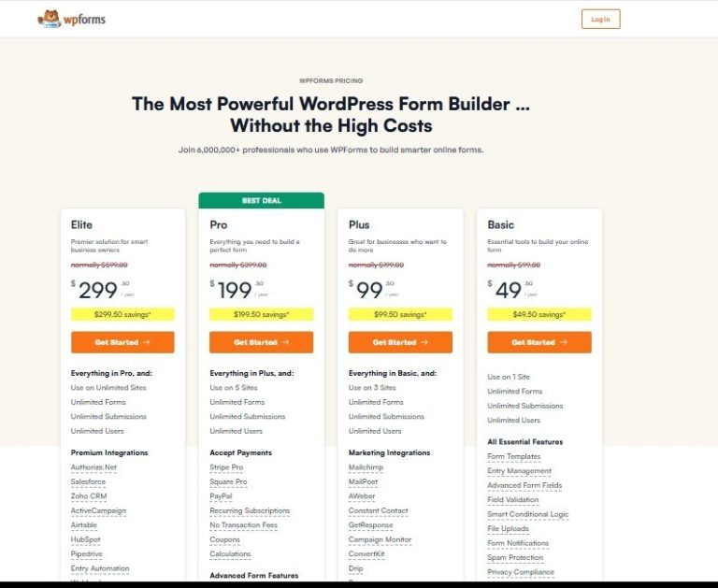Click the $299.50 savings highlight badge
The height and width of the screenshot is (588, 718).
coord(122,314)
